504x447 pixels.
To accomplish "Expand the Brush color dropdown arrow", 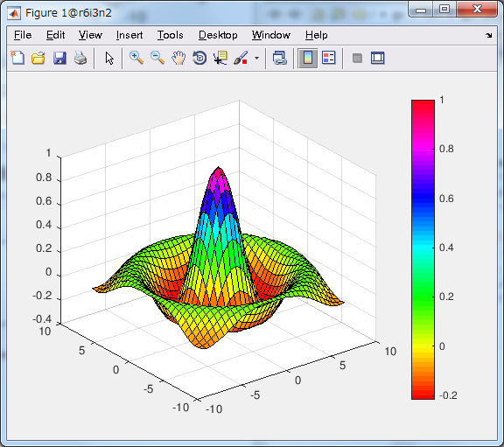I will tap(256, 59).
